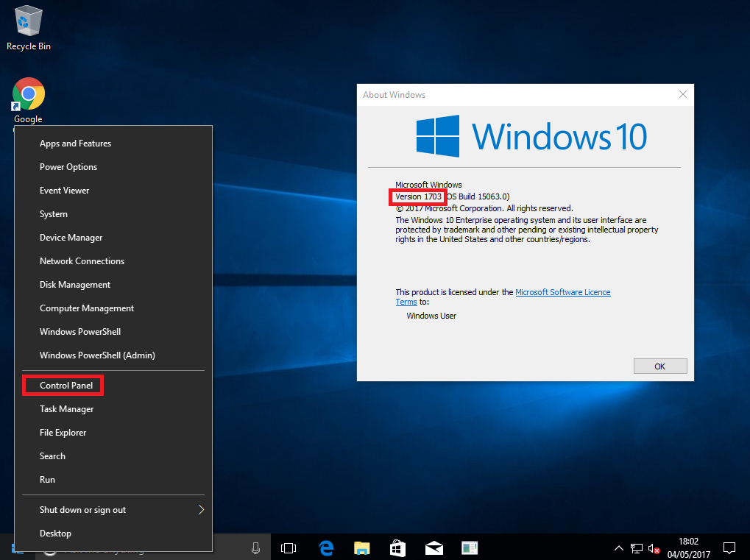The width and height of the screenshot is (750, 560).
Task: Open Microsoft Edge from the taskbar
Action: coord(326,547)
